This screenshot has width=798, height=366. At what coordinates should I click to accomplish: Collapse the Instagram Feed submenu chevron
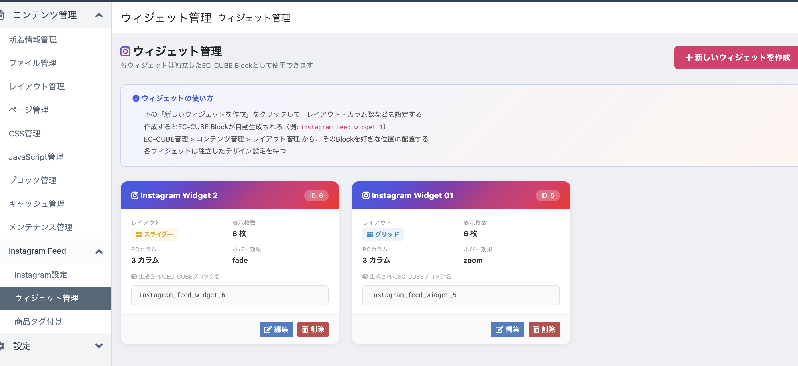[x=99, y=251]
